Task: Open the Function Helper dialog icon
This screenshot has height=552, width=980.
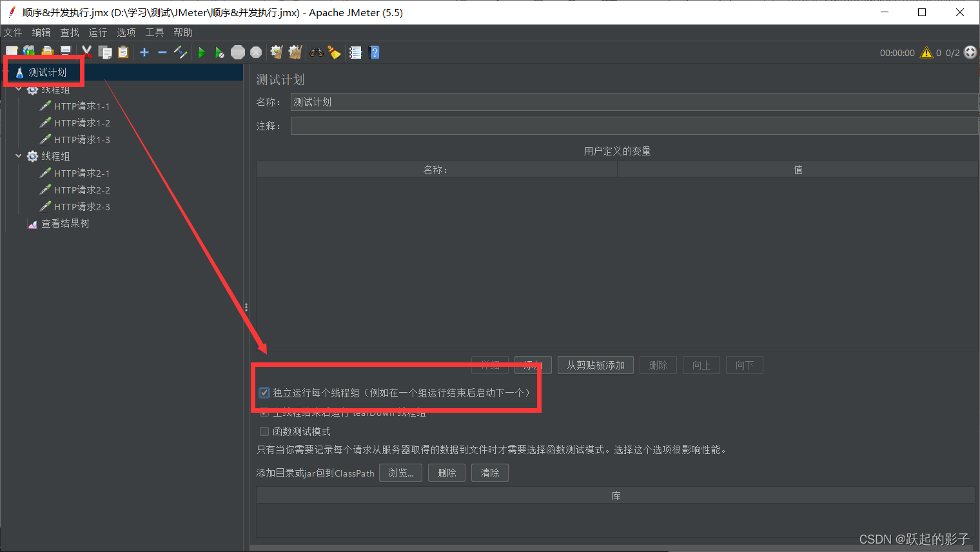Action: click(355, 52)
